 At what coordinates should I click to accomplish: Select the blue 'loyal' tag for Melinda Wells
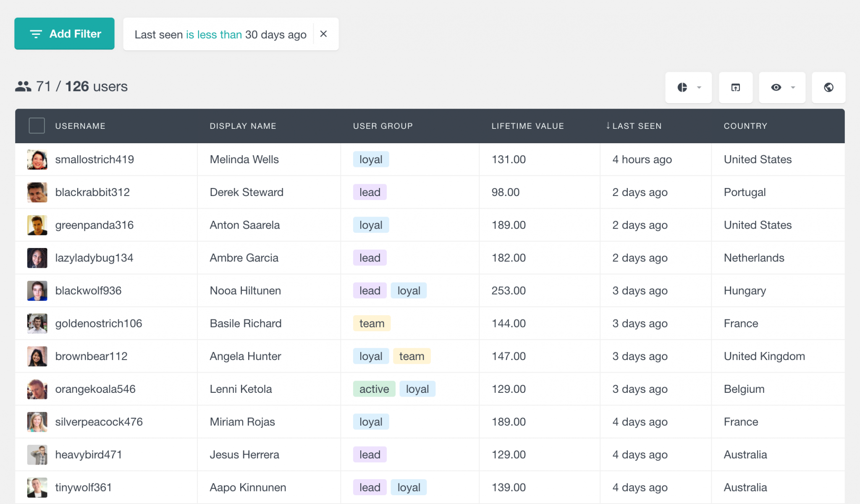pyautogui.click(x=371, y=159)
